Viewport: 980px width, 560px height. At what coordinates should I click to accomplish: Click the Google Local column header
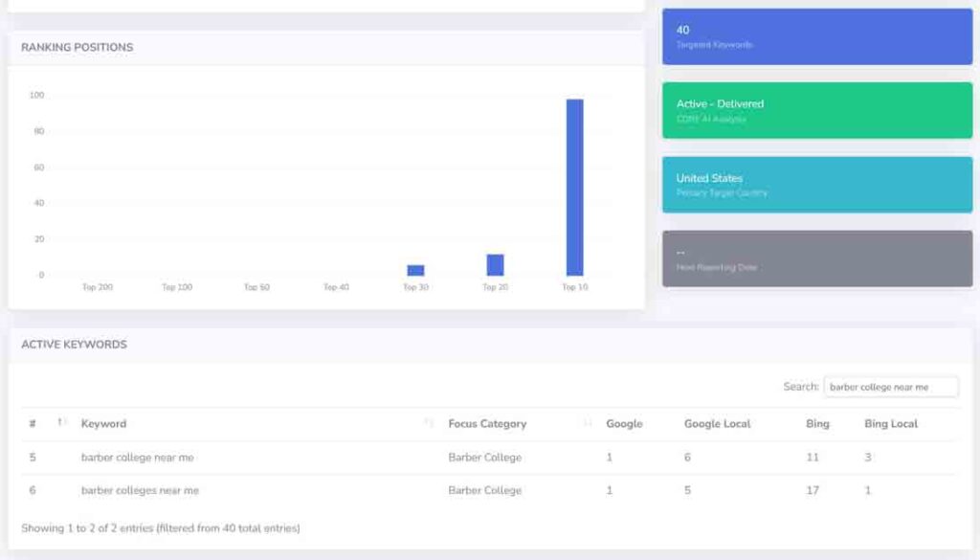pos(717,423)
